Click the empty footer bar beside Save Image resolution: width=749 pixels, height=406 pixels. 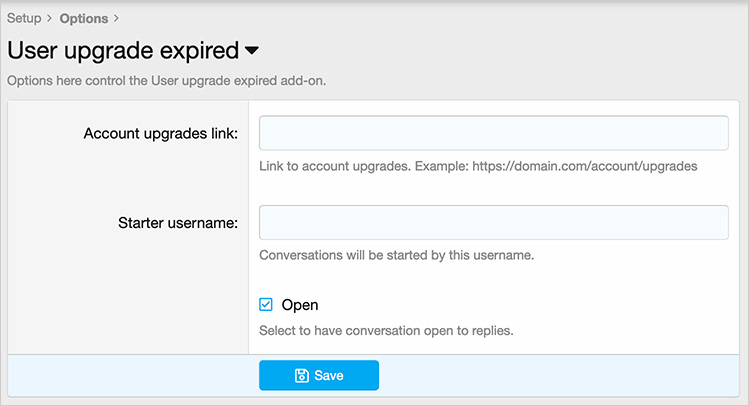(x=560, y=376)
